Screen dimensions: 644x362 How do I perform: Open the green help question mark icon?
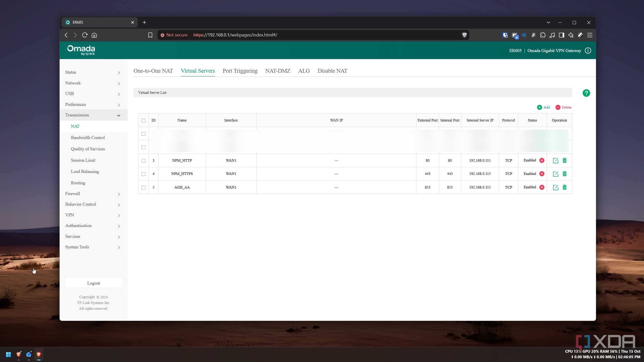(x=586, y=93)
